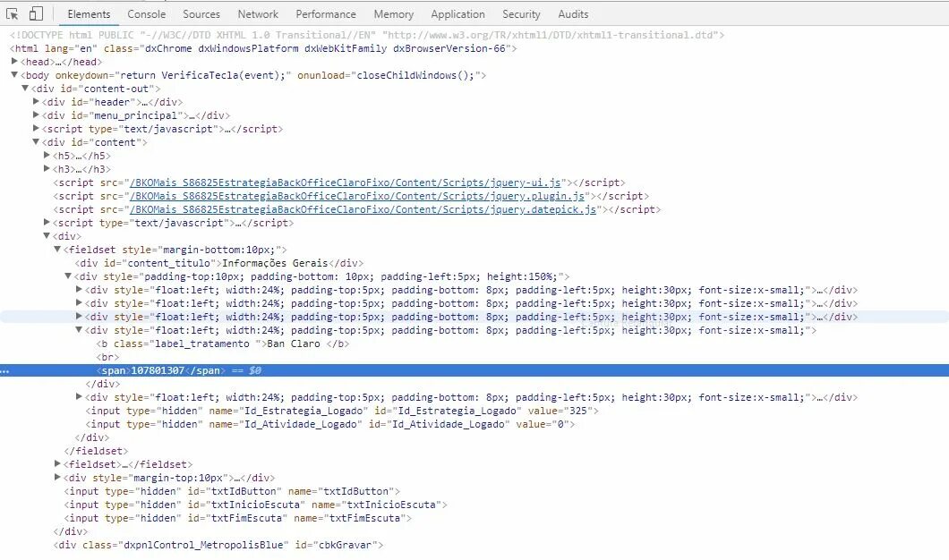This screenshot has width=949, height=560.
Task: Switch to the Elements tab
Action: [x=89, y=14]
